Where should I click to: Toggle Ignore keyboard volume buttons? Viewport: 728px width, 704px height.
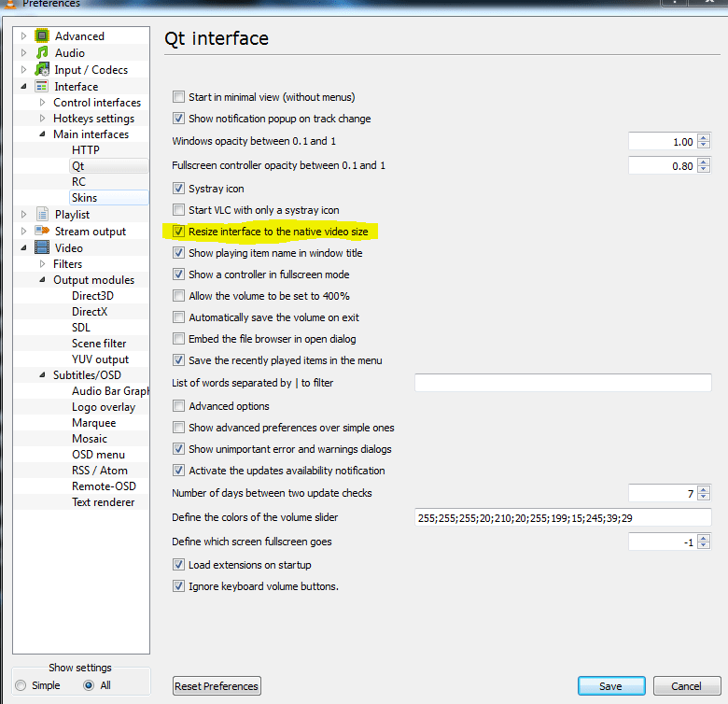pyautogui.click(x=178, y=586)
